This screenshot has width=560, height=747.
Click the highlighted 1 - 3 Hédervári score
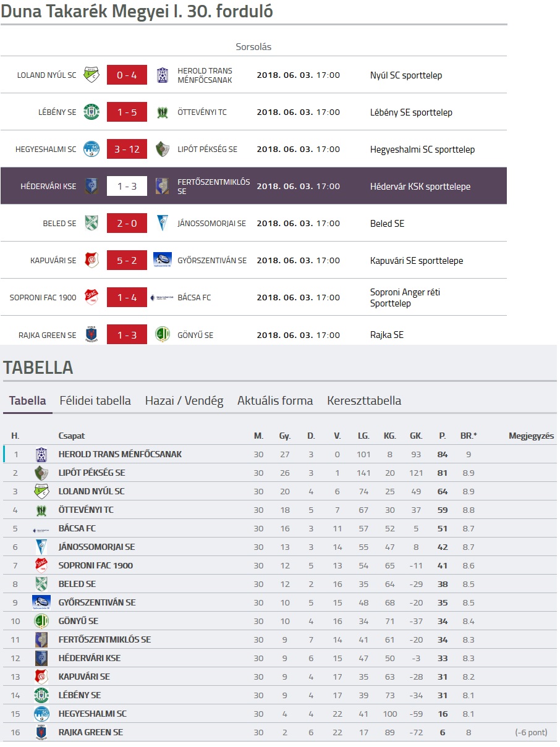tap(127, 186)
